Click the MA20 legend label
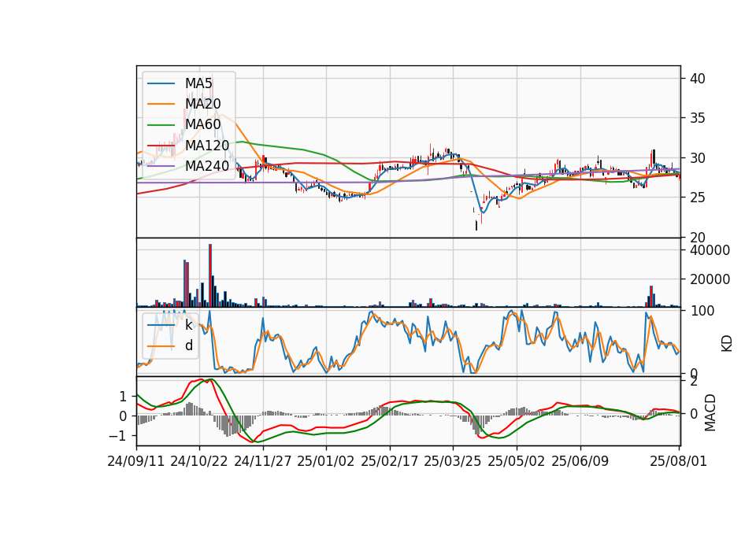The width and height of the screenshot is (756, 543). coord(202,104)
